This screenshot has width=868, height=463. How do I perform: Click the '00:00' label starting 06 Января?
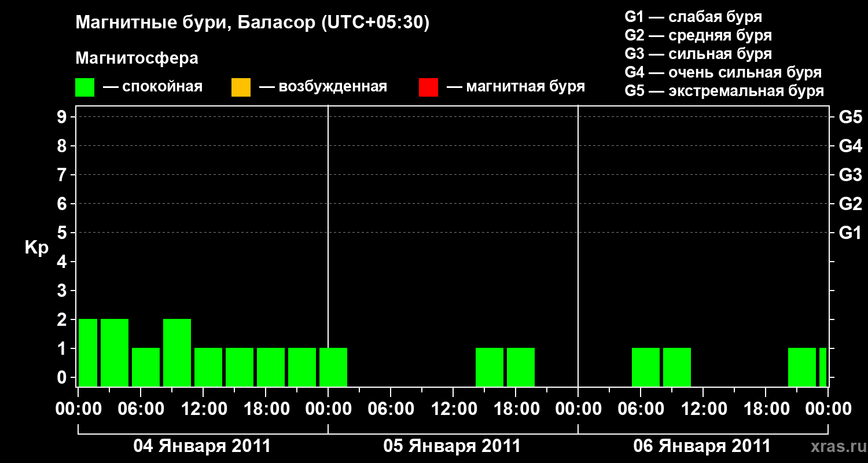[578, 409]
